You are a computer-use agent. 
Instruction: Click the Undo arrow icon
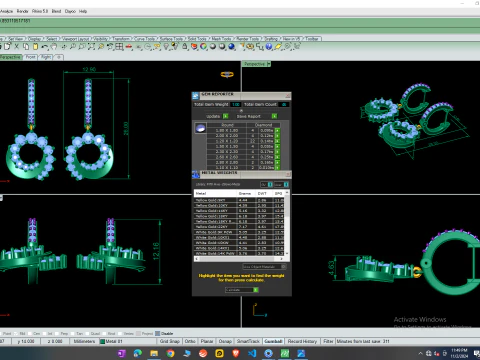click(x=44, y=47)
